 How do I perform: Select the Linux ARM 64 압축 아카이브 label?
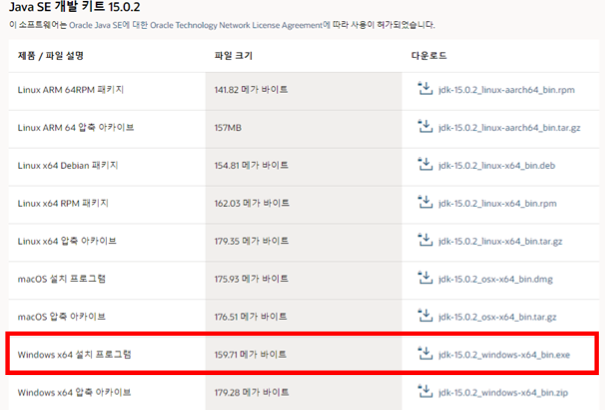(x=76, y=127)
